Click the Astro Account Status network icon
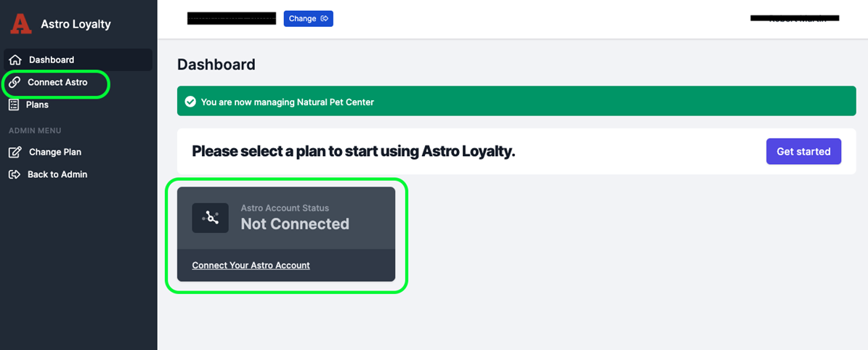 click(x=210, y=217)
